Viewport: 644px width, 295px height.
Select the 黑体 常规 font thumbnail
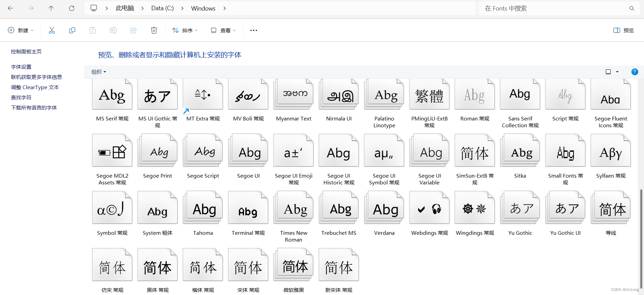point(157,265)
